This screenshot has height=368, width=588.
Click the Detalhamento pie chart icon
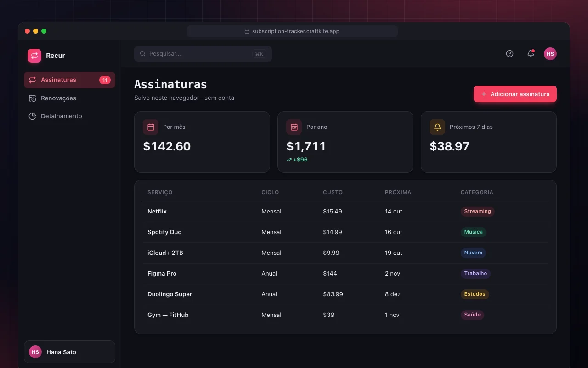tap(32, 116)
